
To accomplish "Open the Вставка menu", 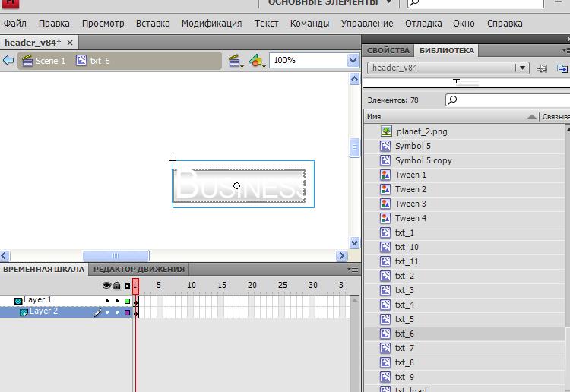I will click(153, 24).
